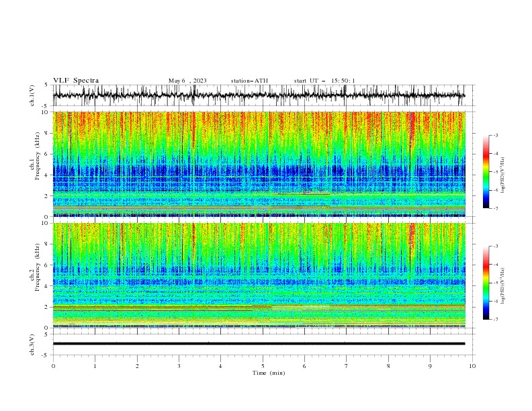Click ch.1(V) axis tick label "5"
532x411 pixels.
[x=46, y=85]
